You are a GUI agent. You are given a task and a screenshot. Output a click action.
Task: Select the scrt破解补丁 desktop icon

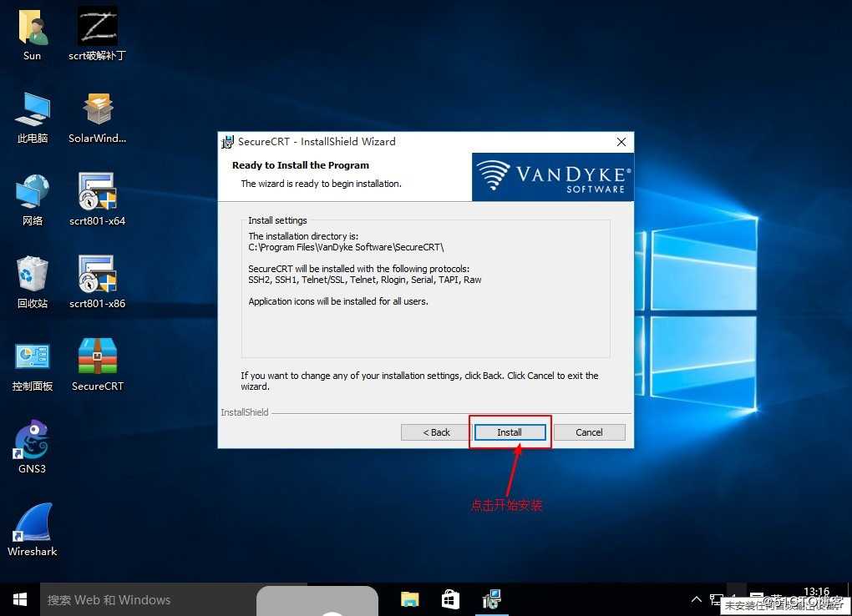point(97,33)
